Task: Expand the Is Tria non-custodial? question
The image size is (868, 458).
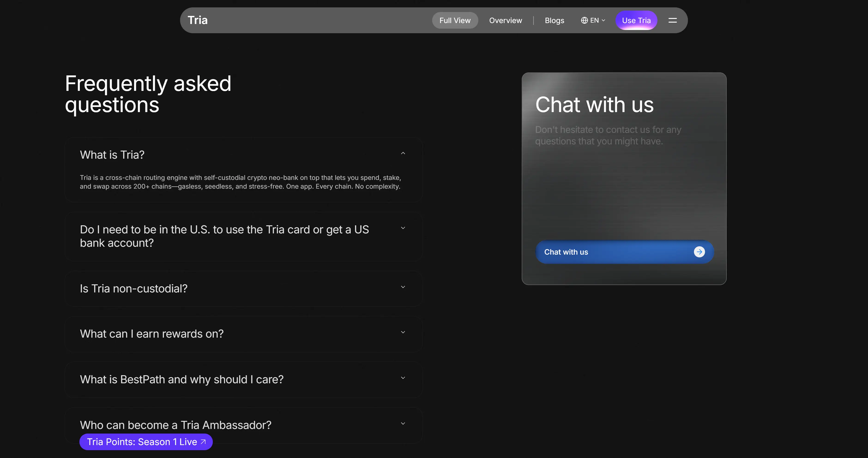Action: point(403,287)
